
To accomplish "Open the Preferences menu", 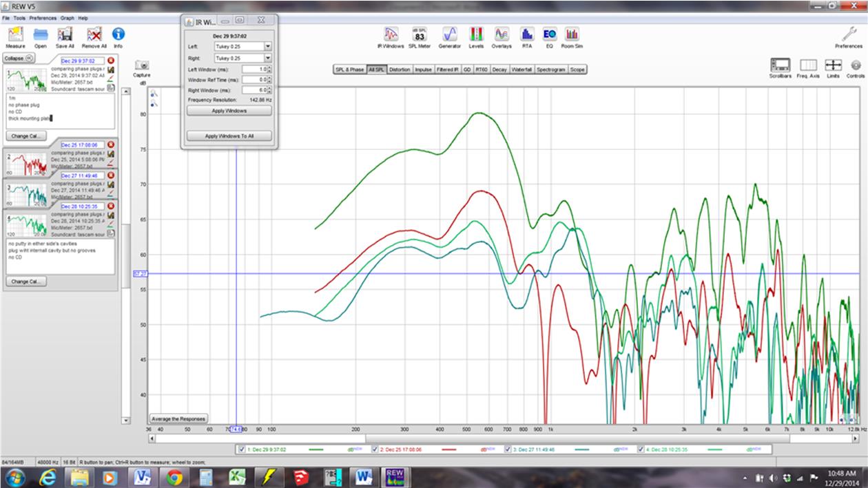I will pos(43,18).
